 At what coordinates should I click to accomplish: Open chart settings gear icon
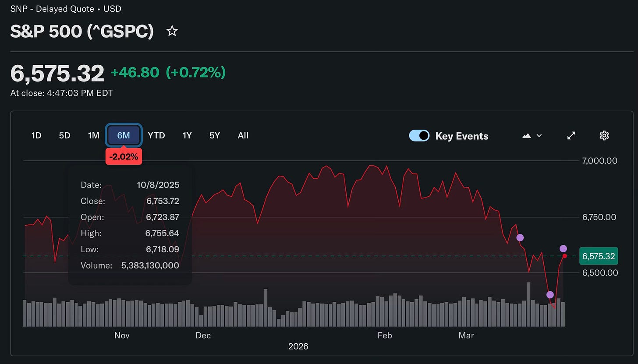click(x=604, y=135)
